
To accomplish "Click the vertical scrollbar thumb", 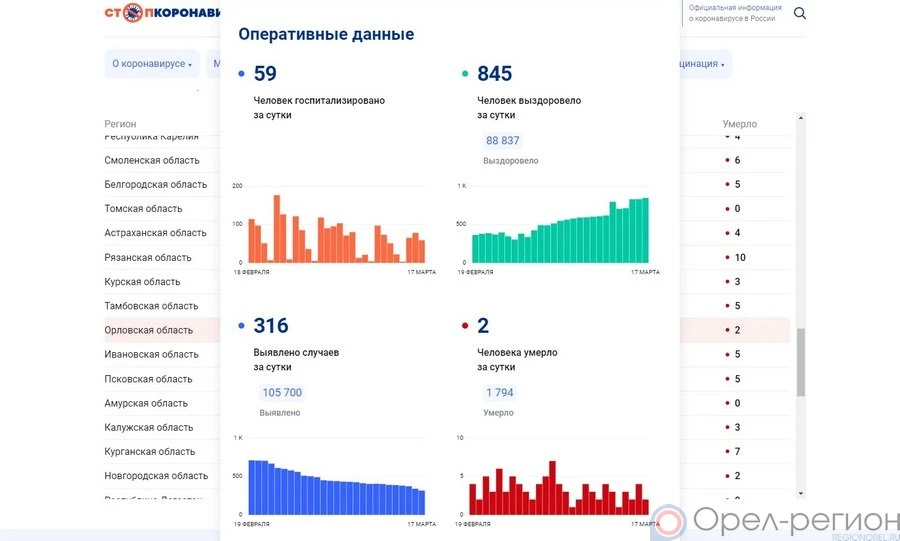I will coord(801,362).
